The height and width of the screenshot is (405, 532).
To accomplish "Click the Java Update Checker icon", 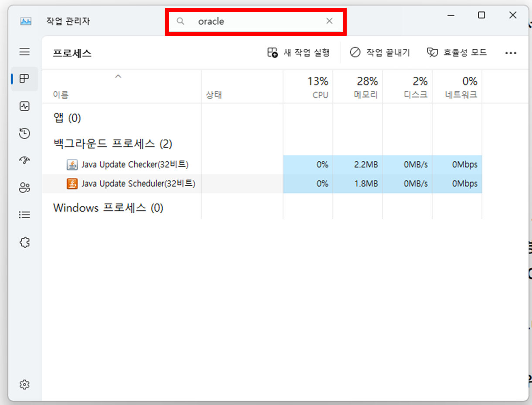I will coord(72,165).
